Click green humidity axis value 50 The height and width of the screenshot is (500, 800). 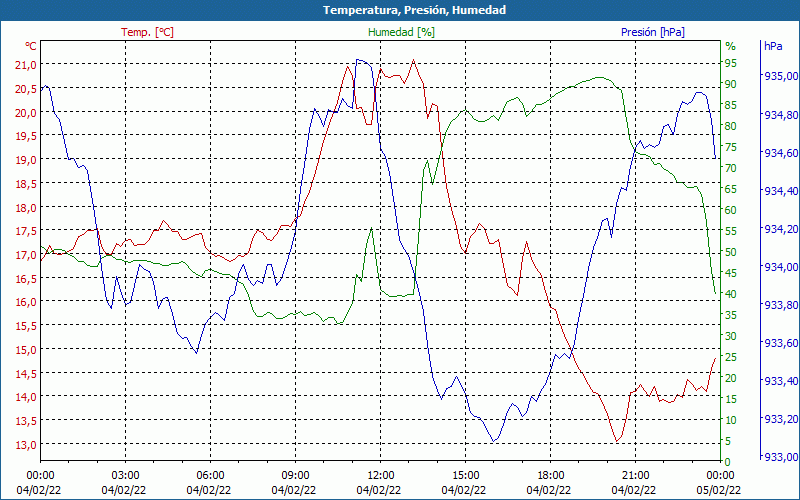pyautogui.click(x=731, y=252)
